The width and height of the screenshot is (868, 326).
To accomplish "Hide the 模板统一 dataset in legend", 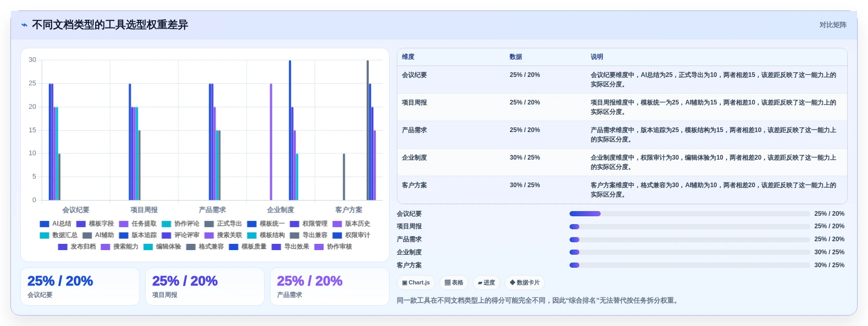I will click(x=265, y=224).
